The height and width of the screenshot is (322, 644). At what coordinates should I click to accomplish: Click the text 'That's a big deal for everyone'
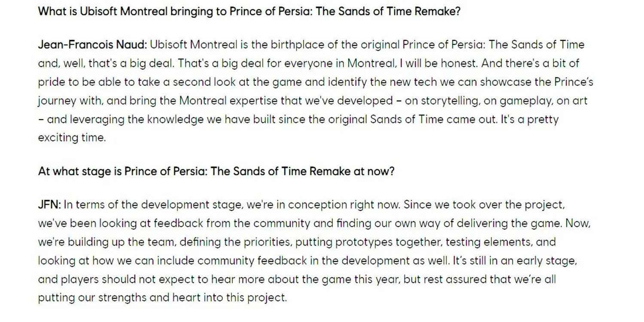tap(261, 64)
